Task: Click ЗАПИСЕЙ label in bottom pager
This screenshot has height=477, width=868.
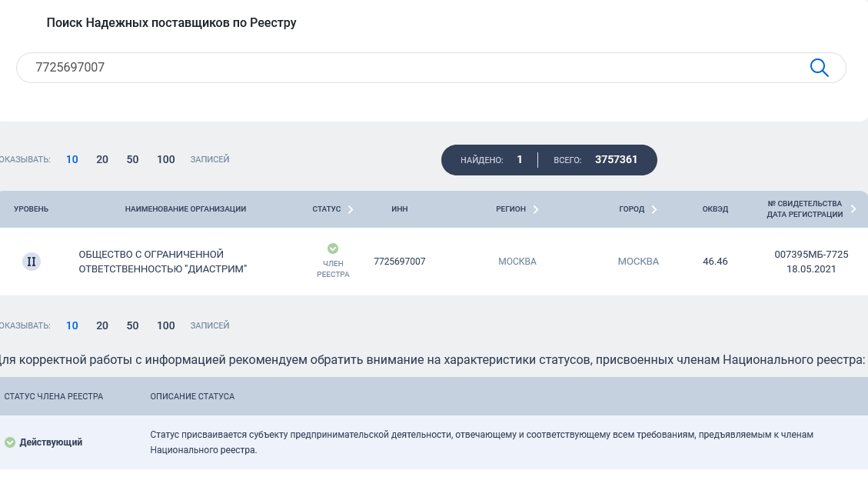Action: click(210, 325)
